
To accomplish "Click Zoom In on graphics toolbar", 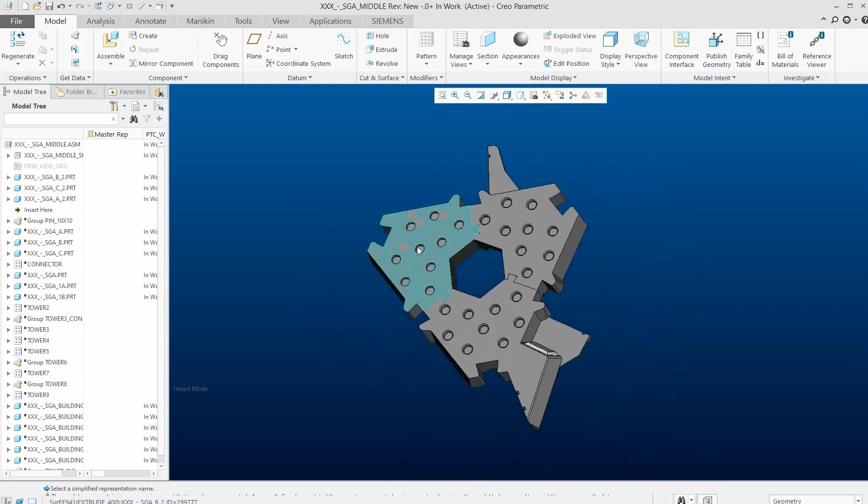I will coord(455,96).
